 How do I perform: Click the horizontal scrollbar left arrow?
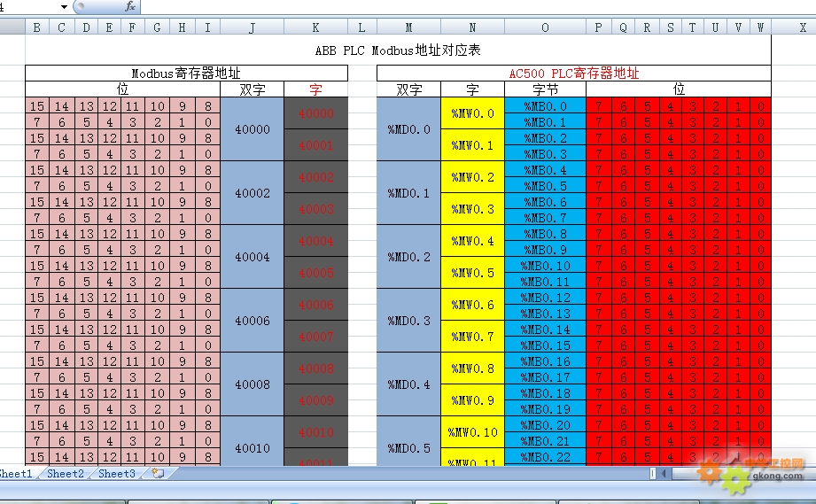click(x=663, y=473)
